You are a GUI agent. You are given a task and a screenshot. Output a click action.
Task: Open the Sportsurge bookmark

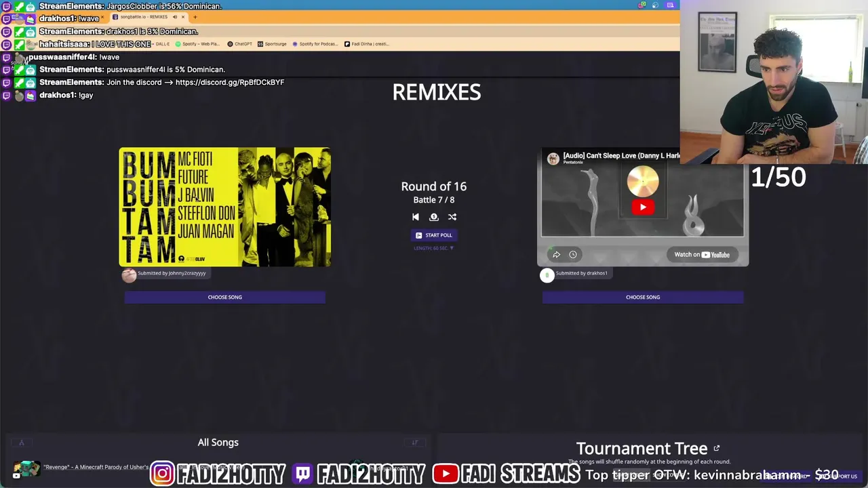[x=272, y=44]
